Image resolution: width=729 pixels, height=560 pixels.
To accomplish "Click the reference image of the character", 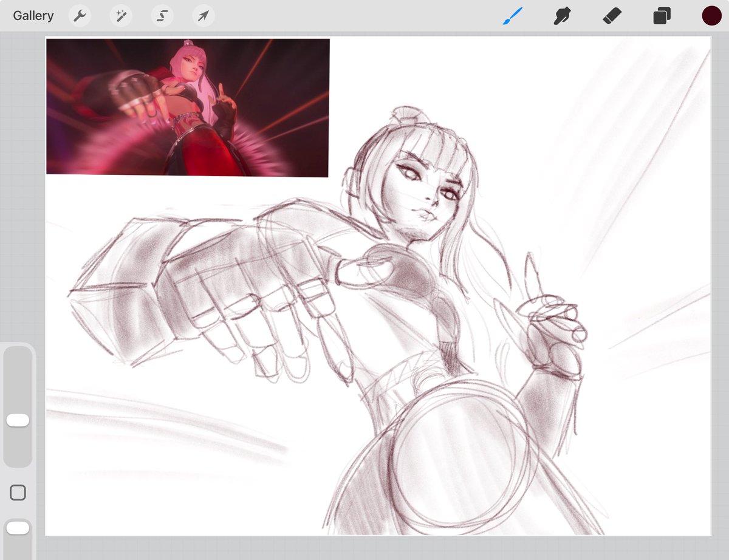I will point(188,108).
